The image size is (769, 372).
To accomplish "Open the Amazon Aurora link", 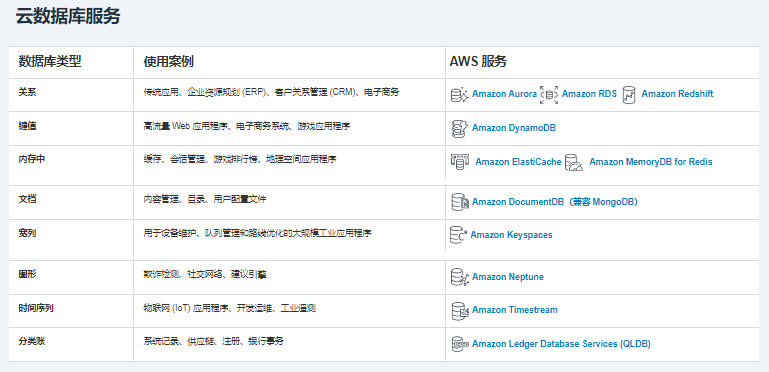I will pos(504,94).
